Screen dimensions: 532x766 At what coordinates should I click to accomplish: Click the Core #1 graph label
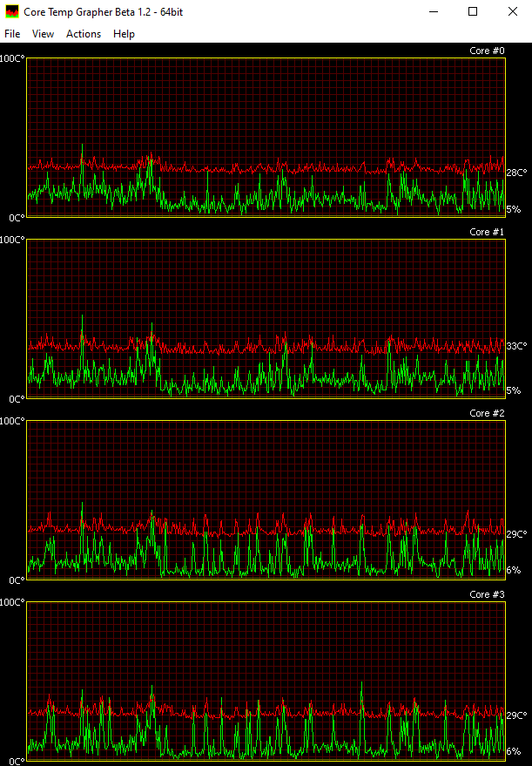coord(487,232)
